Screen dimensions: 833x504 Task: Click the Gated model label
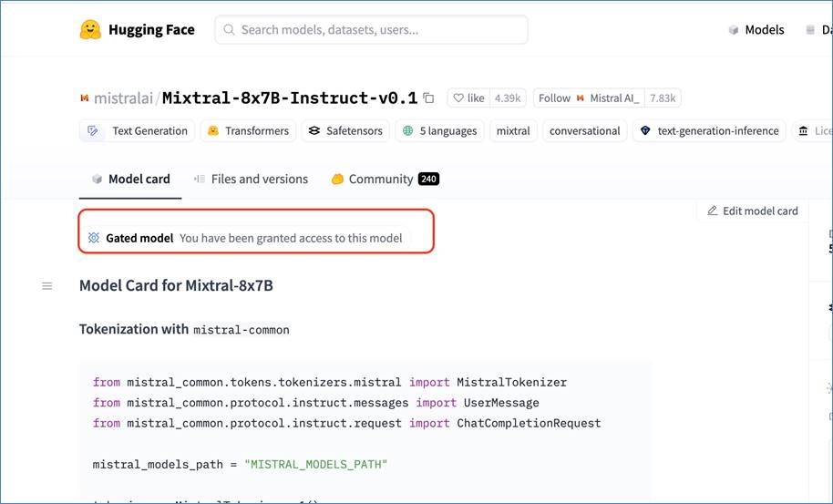tap(139, 238)
